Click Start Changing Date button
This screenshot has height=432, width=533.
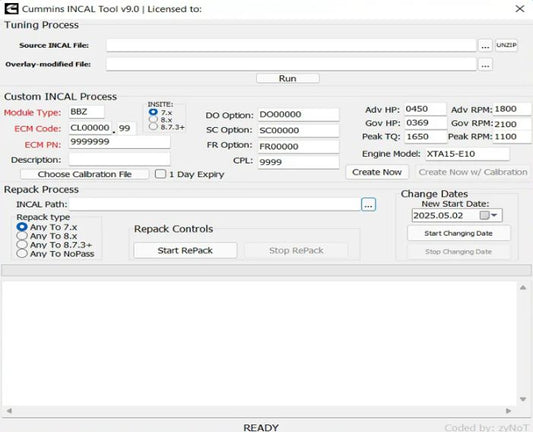click(459, 233)
